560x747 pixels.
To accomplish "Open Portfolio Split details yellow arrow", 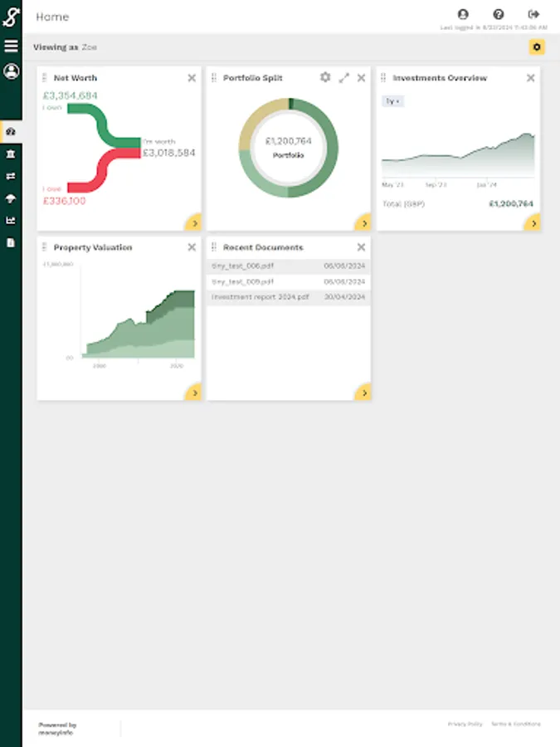I will pos(363,222).
